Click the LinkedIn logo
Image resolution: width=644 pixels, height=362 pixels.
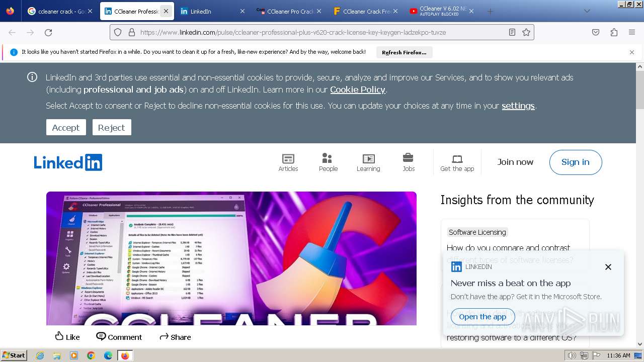pos(68,162)
